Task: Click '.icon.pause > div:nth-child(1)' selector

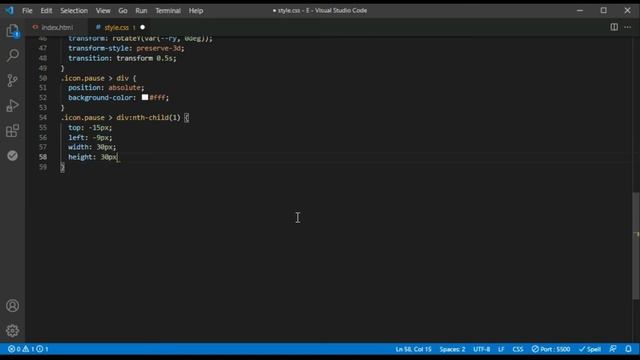Action: [120, 118]
